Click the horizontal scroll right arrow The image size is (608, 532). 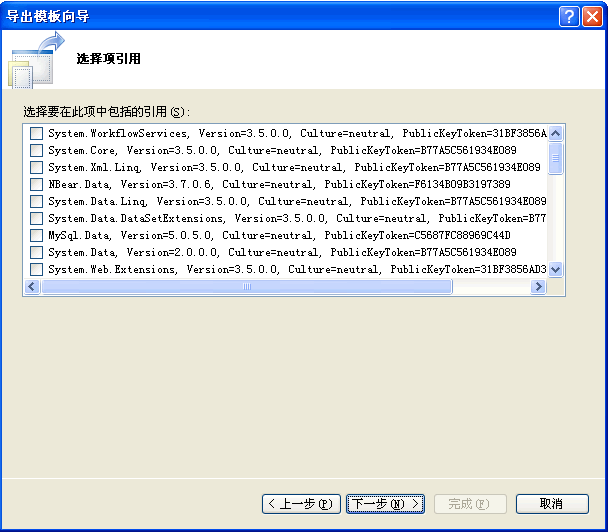click(x=538, y=287)
